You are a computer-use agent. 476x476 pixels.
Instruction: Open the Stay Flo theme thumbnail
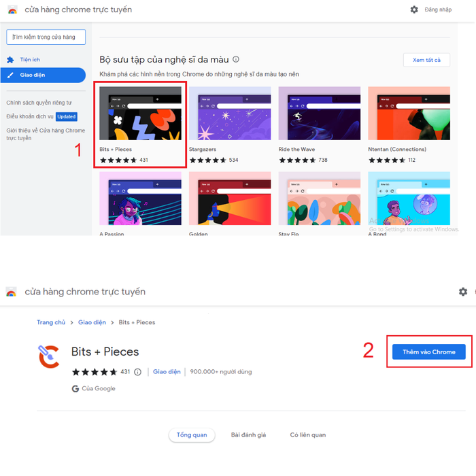pos(320,199)
